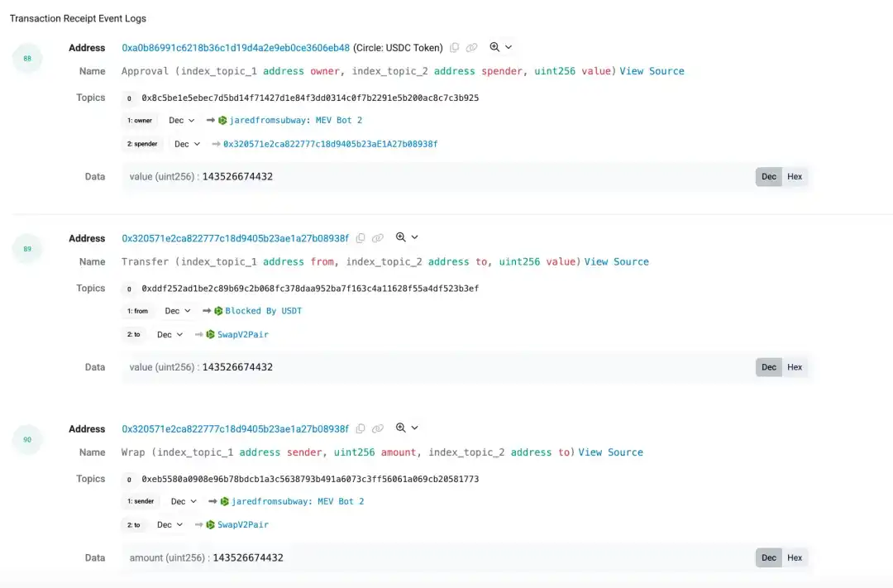Click contract icon beside Blocked By USDT
This screenshot has width=893, height=588.
point(218,310)
